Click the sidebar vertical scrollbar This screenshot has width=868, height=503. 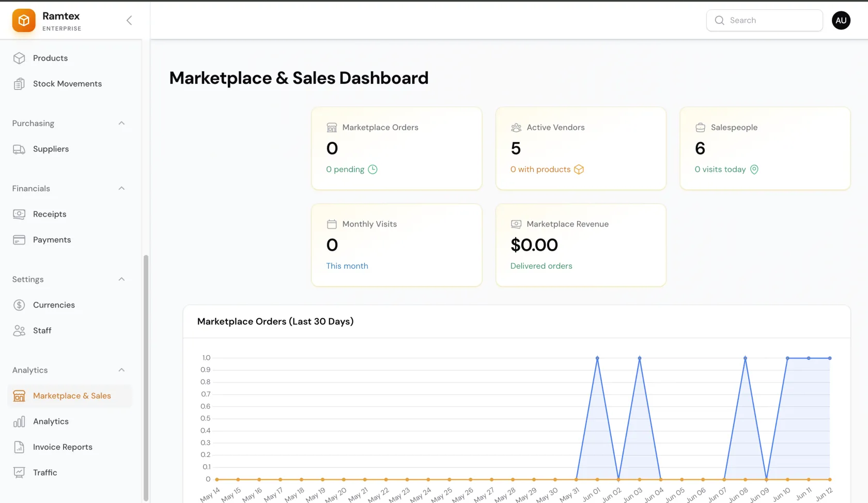pyautogui.click(x=146, y=377)
